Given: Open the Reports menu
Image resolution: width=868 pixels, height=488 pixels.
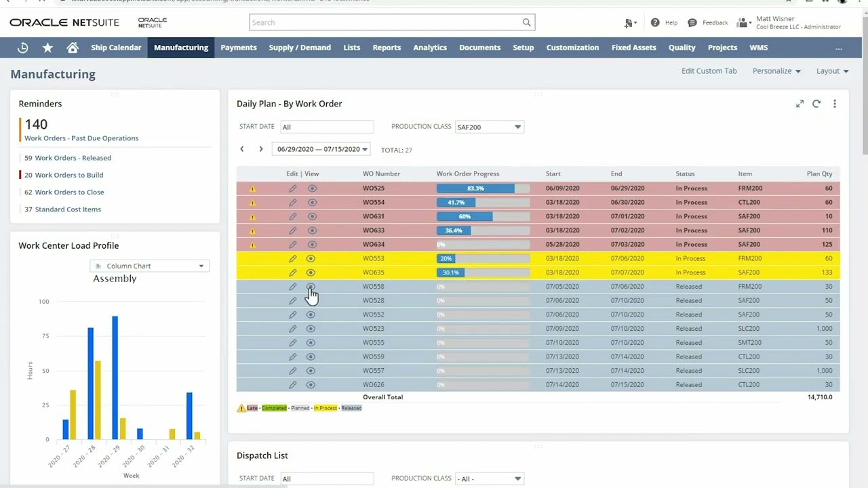Looking at the screenshot, I should [x=387, y=47].
